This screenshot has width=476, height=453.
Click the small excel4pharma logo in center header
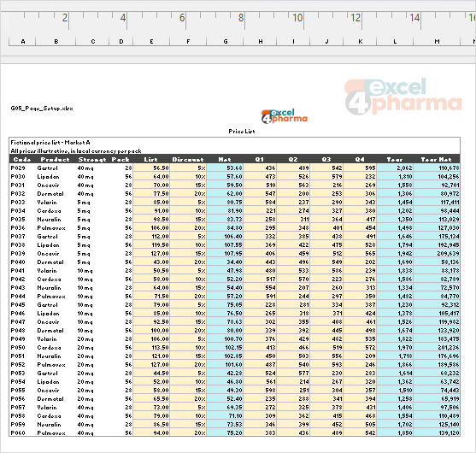coord(284,116)
